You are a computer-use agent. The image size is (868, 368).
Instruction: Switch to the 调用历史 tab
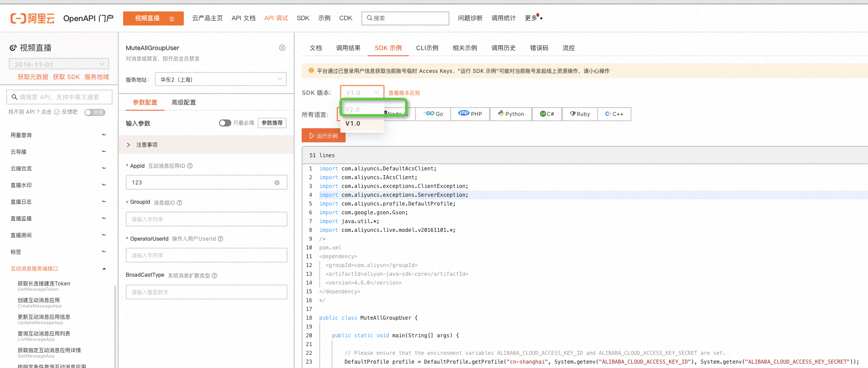point(503,48)
